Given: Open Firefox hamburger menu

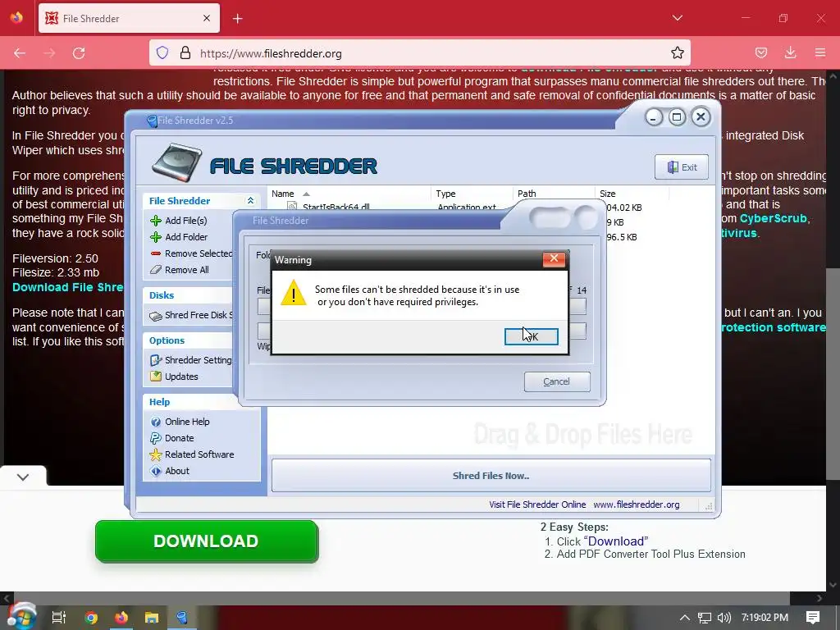Looking at the screenshot, I should [x=819, y=52].
